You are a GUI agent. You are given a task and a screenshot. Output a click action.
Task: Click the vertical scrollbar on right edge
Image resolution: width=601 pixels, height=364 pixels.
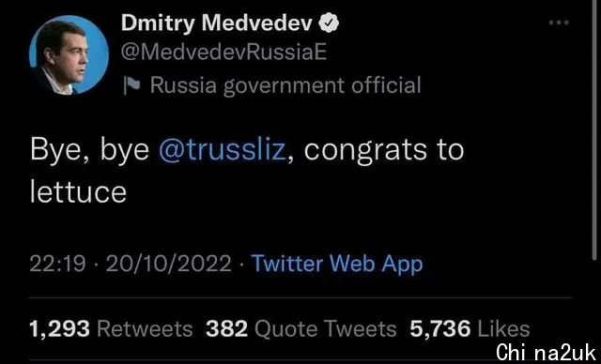coord(595,130)
